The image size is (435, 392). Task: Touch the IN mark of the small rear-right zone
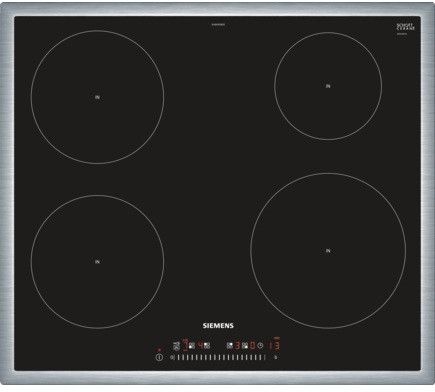(328, 86)
